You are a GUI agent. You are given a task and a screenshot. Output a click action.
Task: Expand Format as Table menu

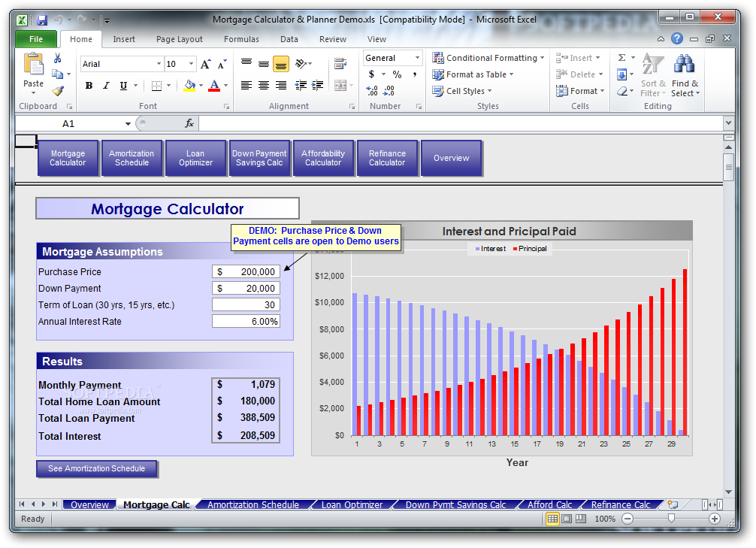coord(473,74)
